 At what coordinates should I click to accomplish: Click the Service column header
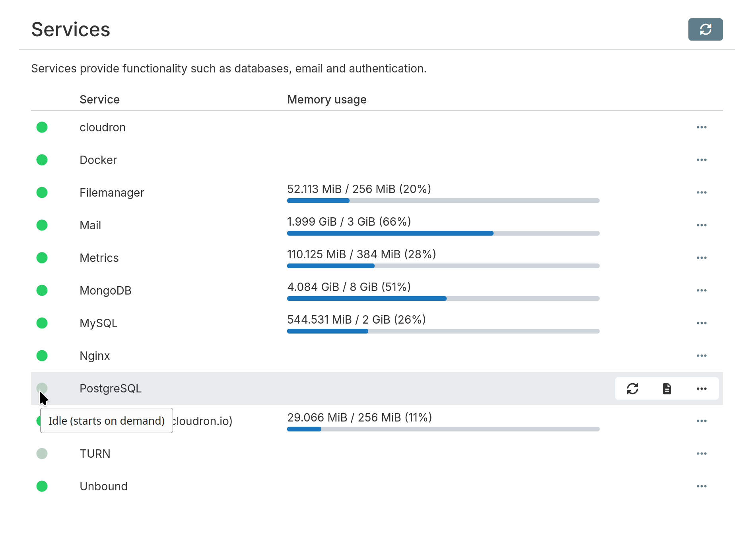coord(99,100)
